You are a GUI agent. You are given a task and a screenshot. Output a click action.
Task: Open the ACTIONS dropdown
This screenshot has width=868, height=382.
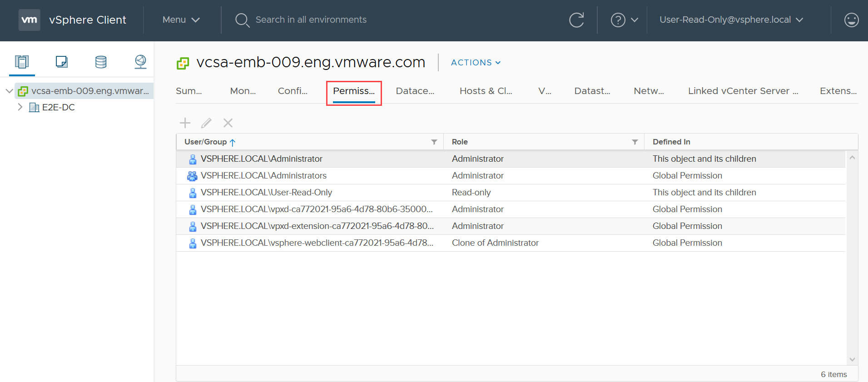tap(476, 63)
